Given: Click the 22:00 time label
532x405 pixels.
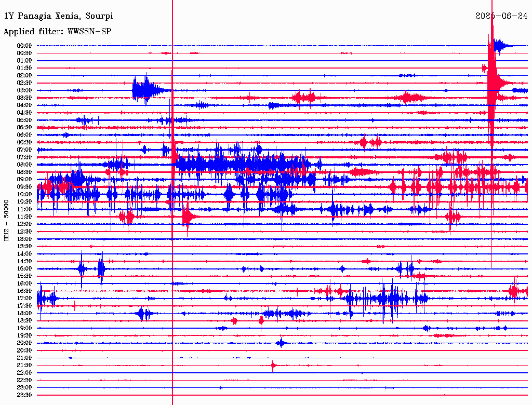Looking at the screenshot, I should point(24,373).
